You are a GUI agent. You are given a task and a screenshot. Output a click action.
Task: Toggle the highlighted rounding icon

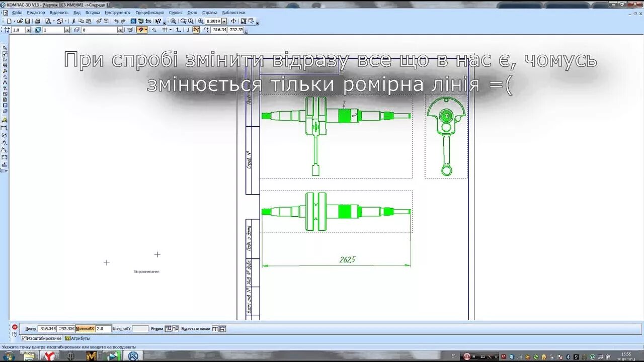click(196, 30)
